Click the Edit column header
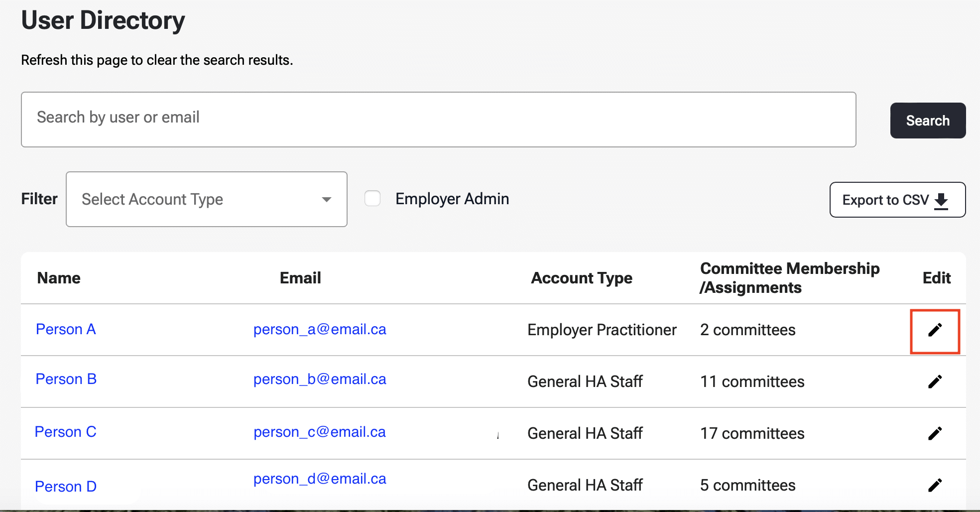 (937, 278)
